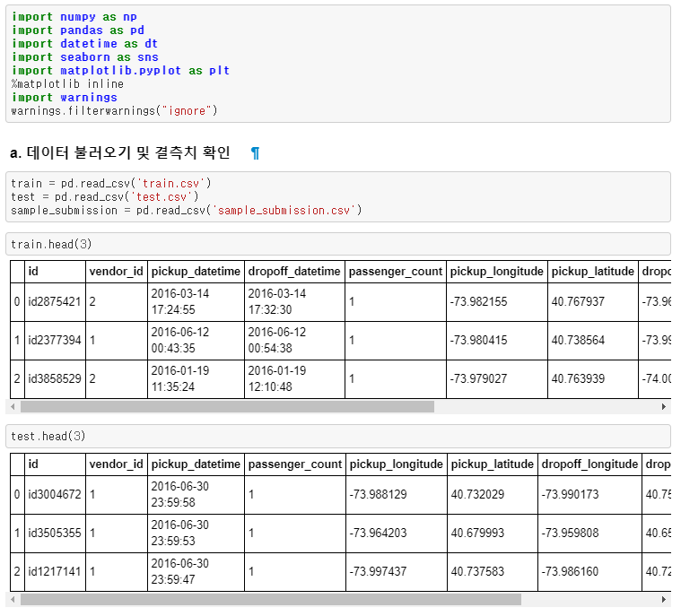Click the test table horizontal scrollbar thumb
The height and width of the screenshot is (616, 681).
click(x=271, y=600)
